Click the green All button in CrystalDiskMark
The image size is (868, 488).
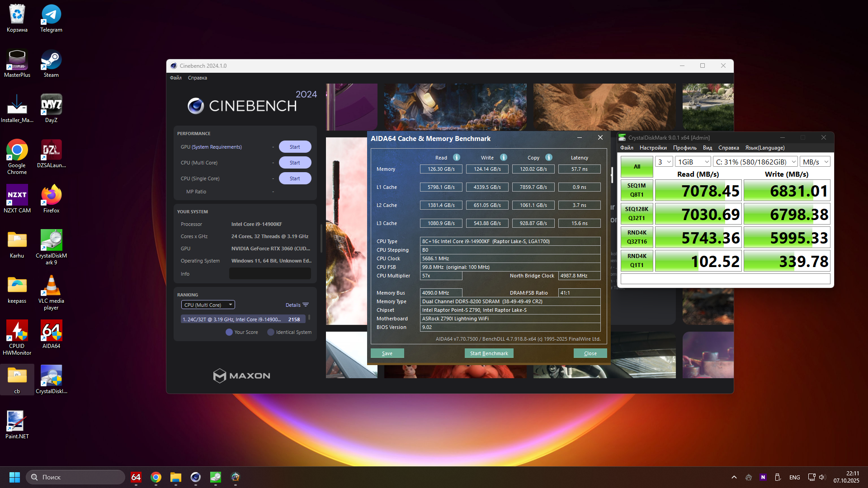click(x=637, y=167)
